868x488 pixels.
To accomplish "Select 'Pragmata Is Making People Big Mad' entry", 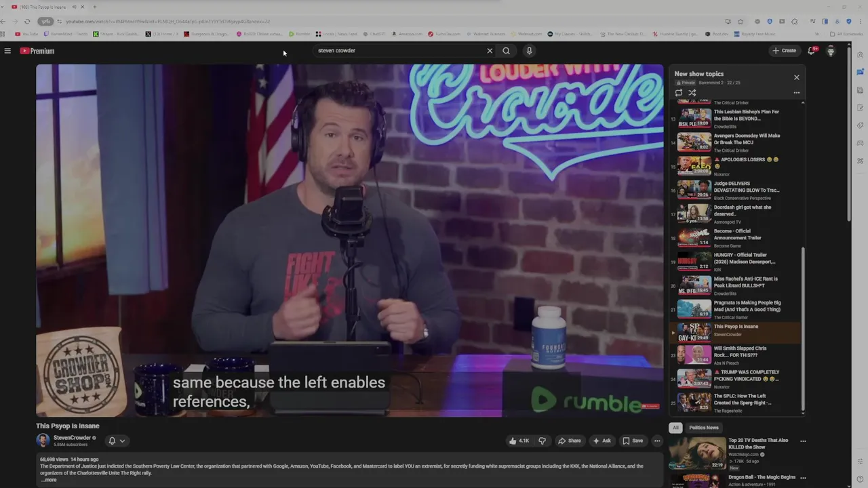I will coord(736,309).
